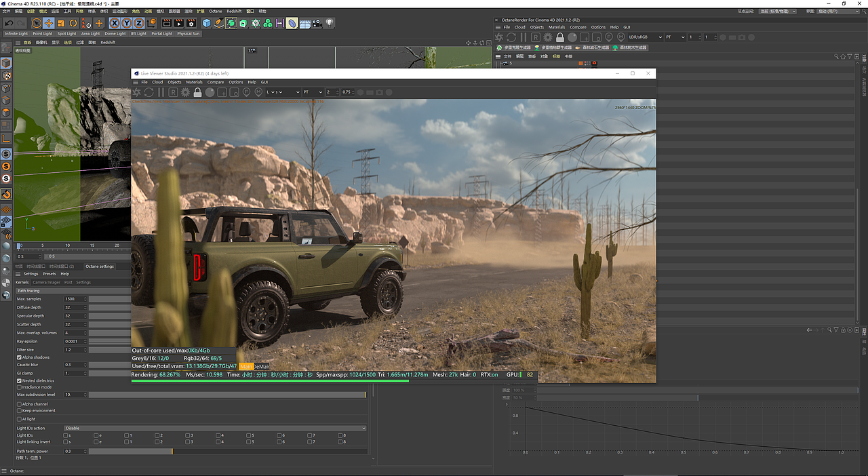Click F focus picker in Live Viewer Studio
The height and width of the screenshot is (476, 868).
(246, 92)
